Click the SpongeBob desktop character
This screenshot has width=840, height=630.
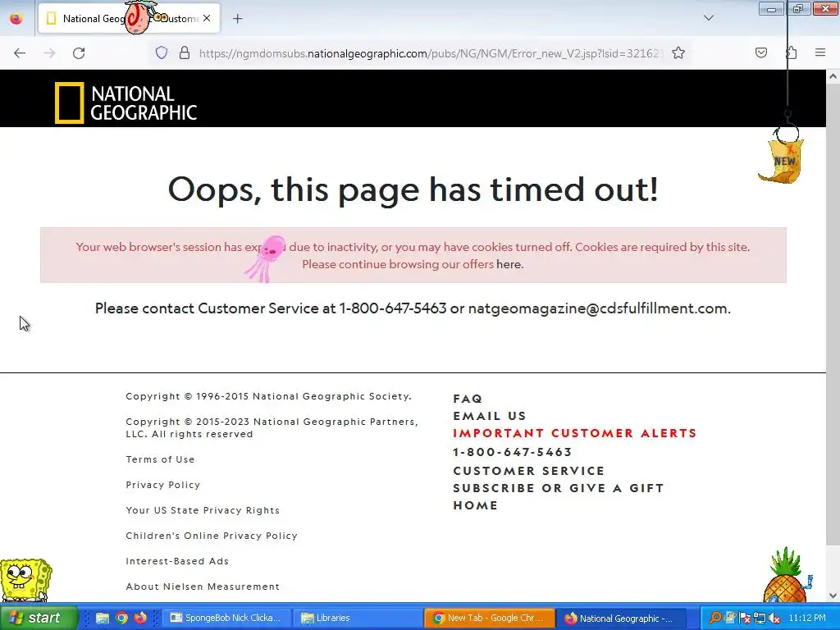coord(25,580)
